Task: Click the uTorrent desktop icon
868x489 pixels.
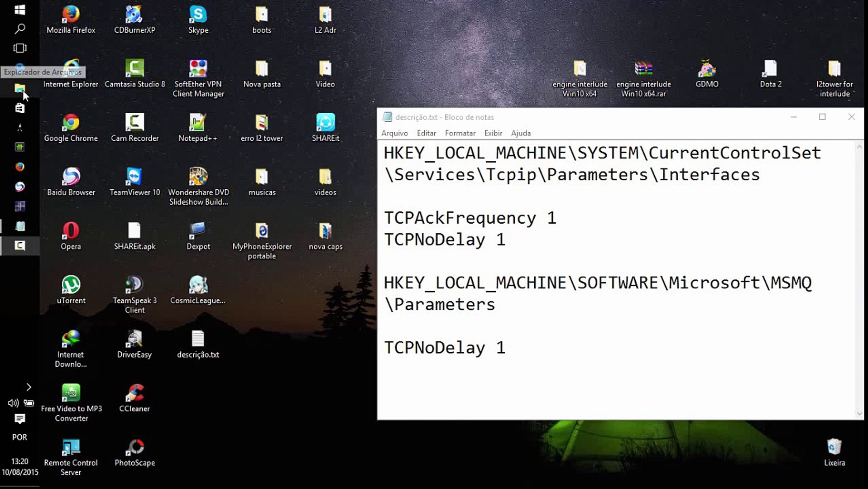Action: pos(71,290)
